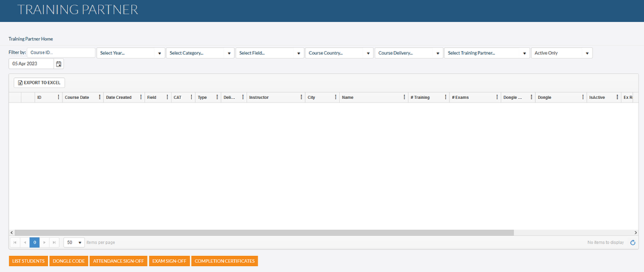Sort by CAT column header

click(x=178, y=98)
